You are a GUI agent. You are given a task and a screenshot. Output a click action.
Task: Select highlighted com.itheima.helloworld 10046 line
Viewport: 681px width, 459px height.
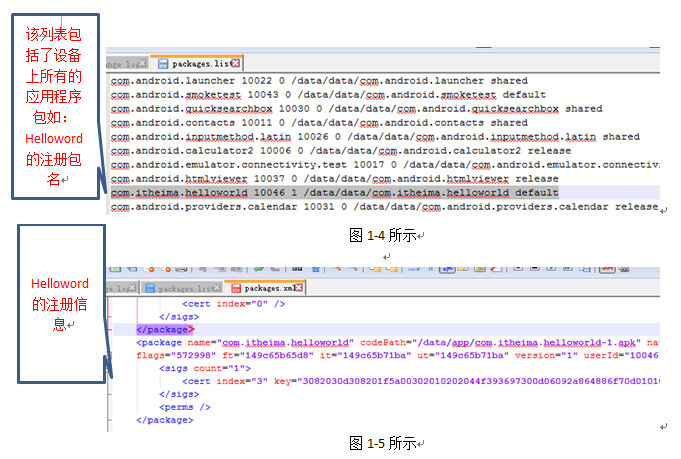(334, 192)
